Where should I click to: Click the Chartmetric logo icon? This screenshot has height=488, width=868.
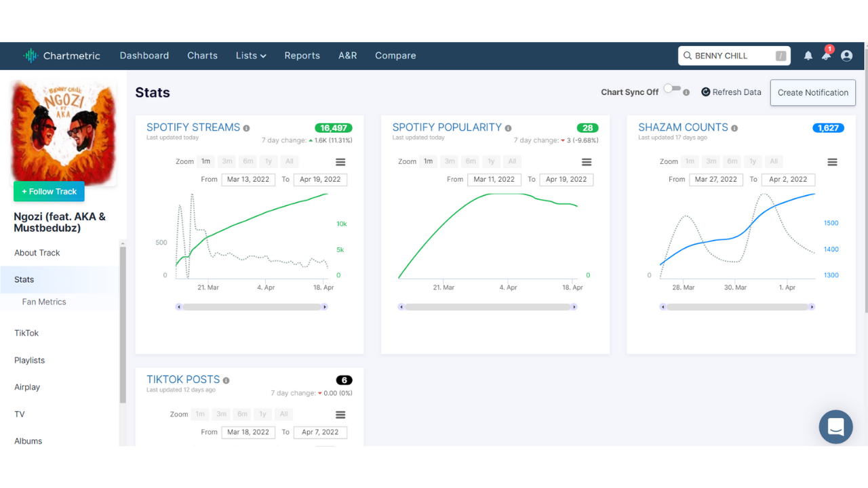click(31, 56)
